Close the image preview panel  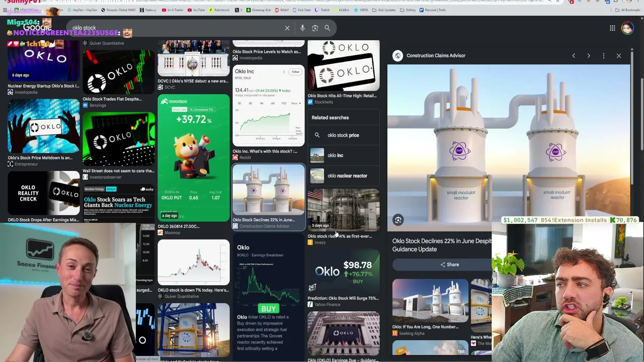(619, 56)
